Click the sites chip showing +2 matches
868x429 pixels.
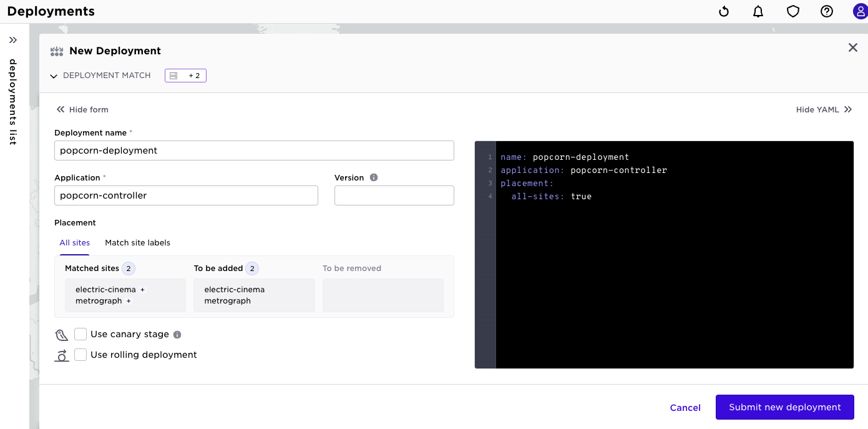(185, 75)
